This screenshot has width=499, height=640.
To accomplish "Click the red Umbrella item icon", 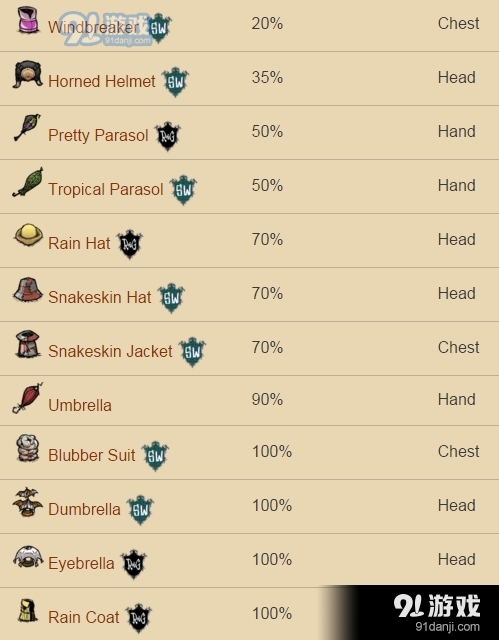I will 28,398.
